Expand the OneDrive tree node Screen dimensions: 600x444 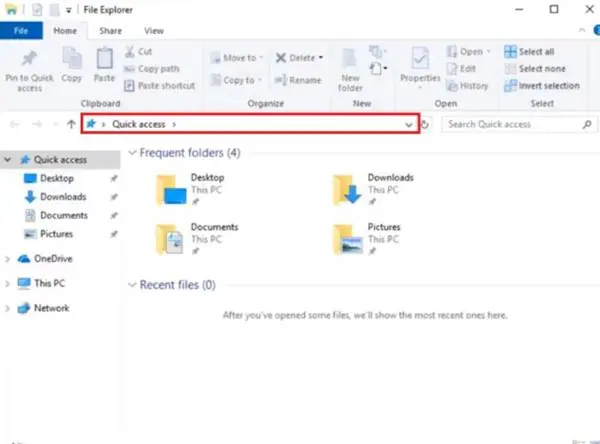coord(7,259)
